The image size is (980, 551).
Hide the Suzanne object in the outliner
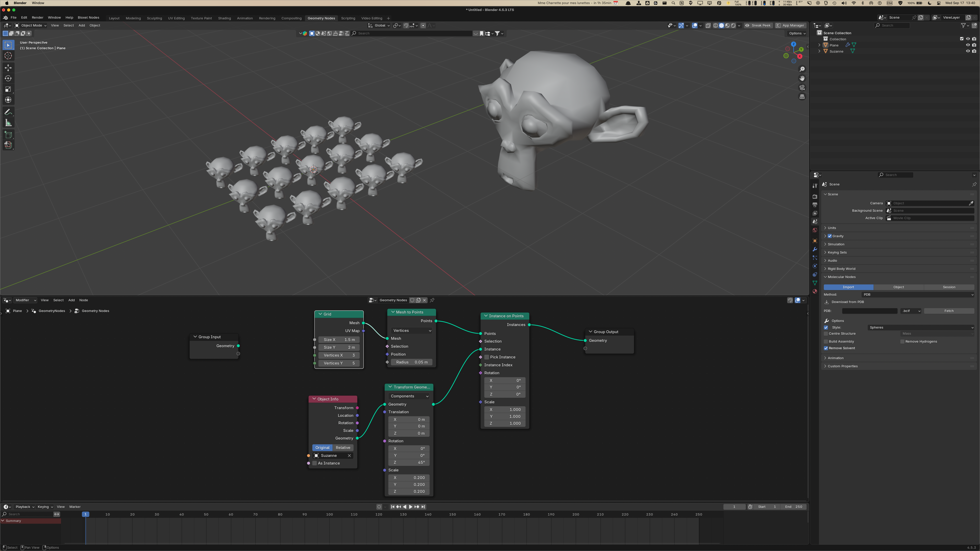click(x=968, y=51)
